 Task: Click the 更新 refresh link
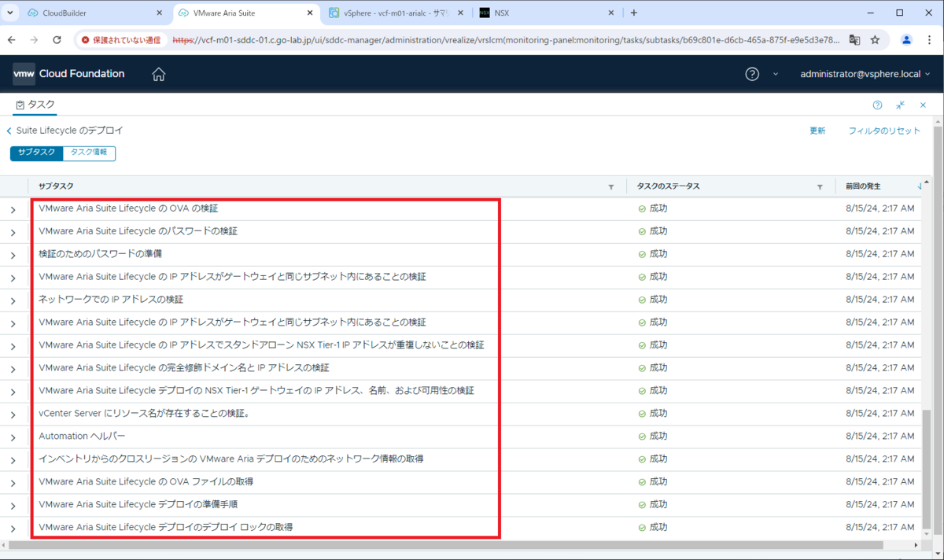817,131
